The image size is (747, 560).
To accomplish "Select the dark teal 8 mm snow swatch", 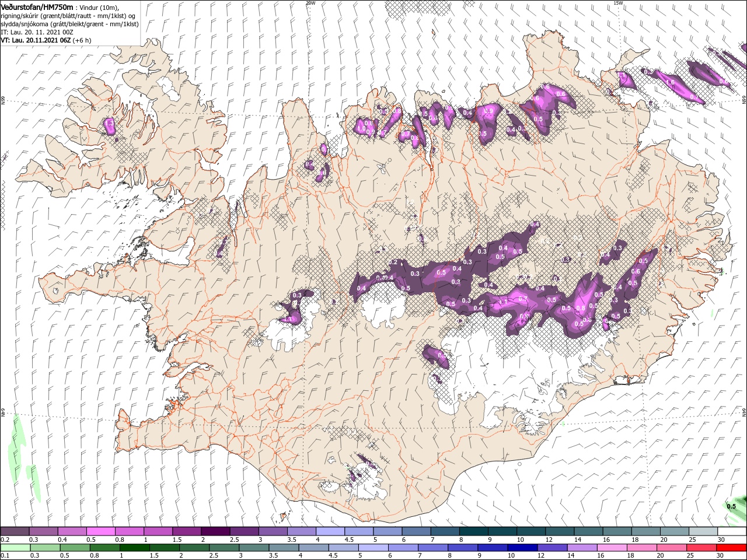I will coord(473,531).
